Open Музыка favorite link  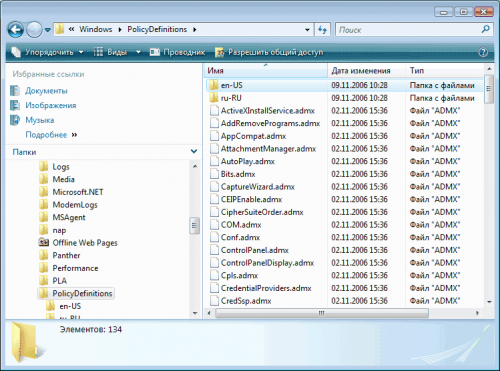(40, 120)
